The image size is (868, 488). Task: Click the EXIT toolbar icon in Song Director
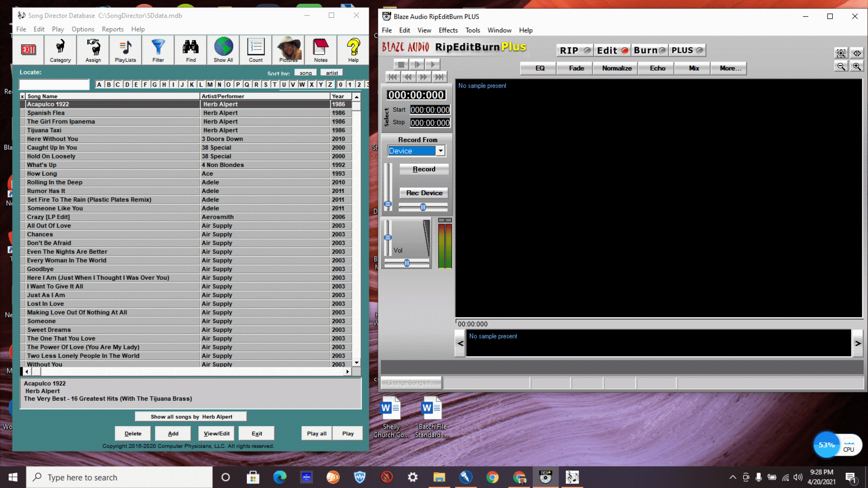(x=28, y=50)
